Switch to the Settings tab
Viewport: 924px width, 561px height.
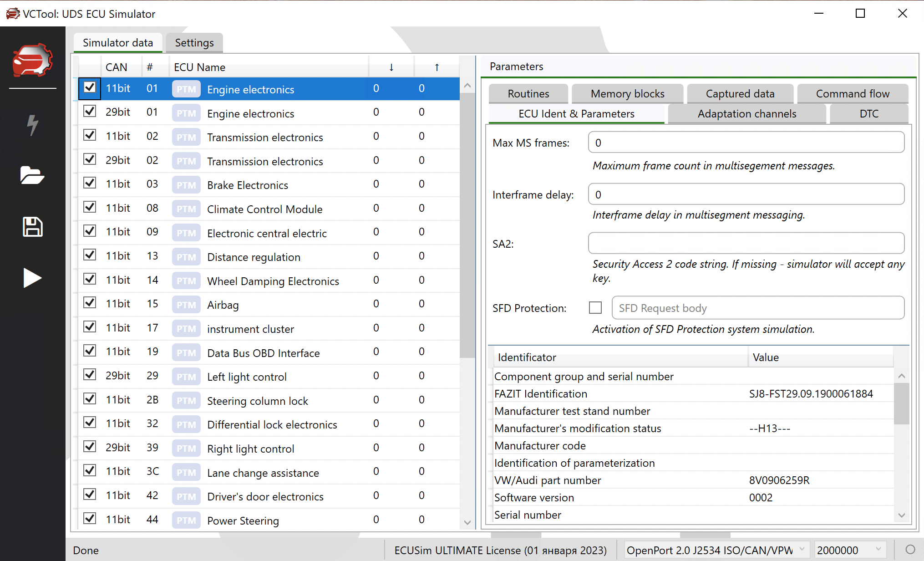coord(194,43)
